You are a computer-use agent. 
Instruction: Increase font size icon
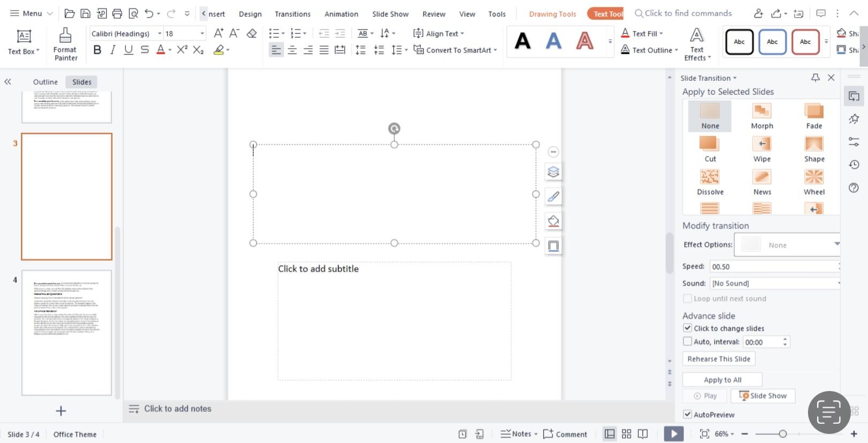point(219,33)
